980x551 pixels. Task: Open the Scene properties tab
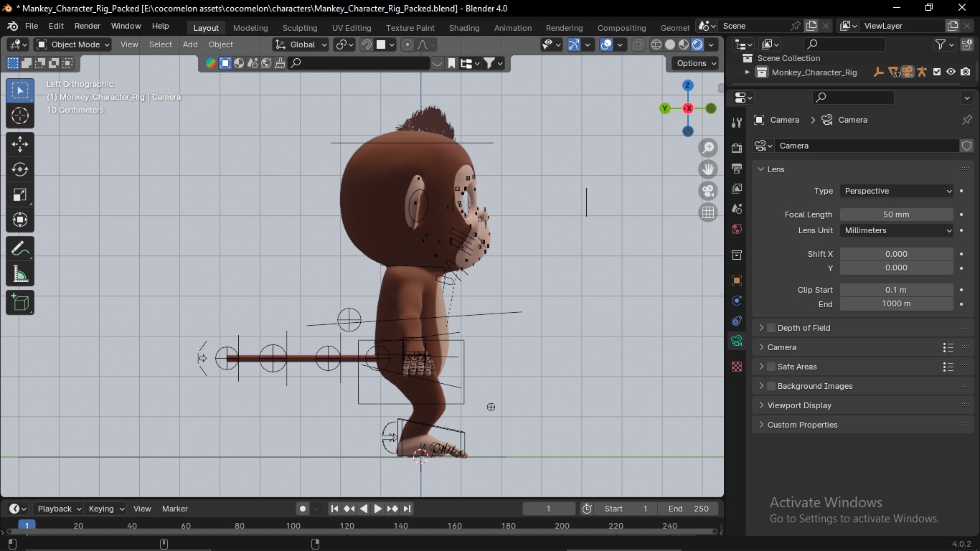(737, 209)
